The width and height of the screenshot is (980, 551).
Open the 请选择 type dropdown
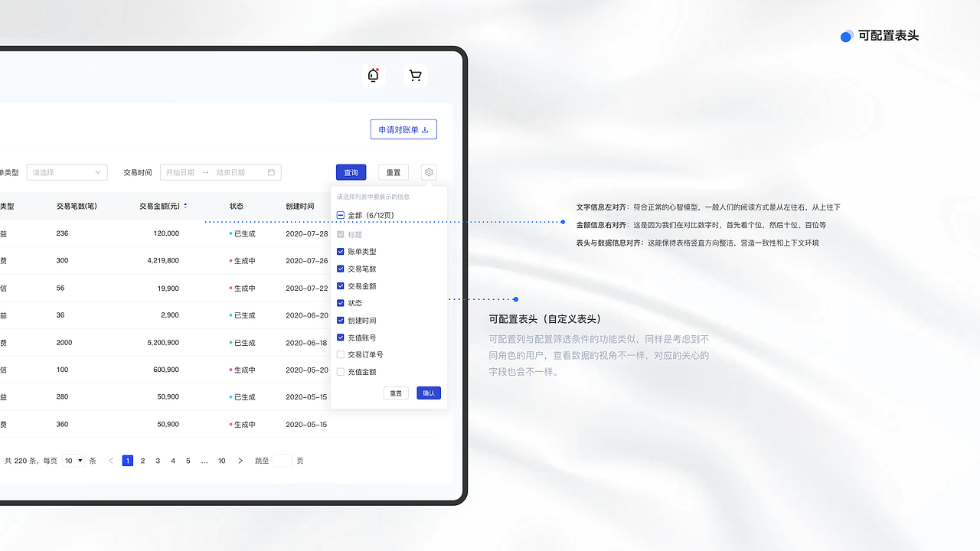tap(67, 172)
